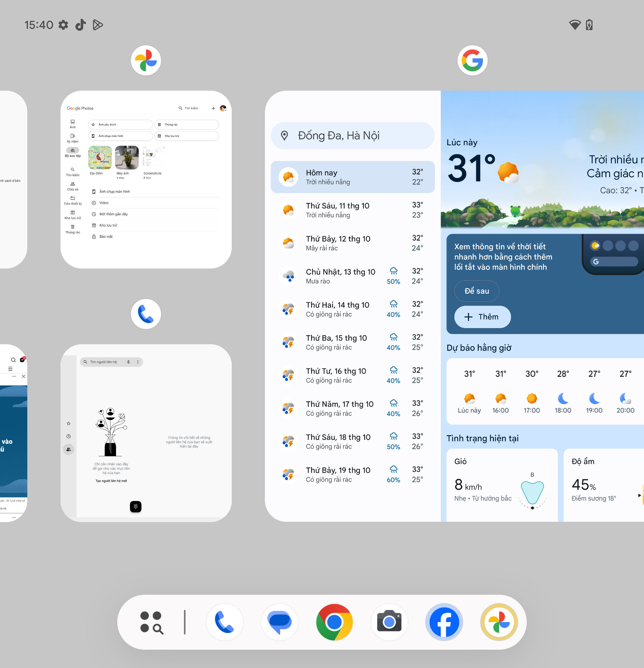Tap the 16:00 hourly forecast entry
This screenshot has width=644, height=668.
point(500,391)
